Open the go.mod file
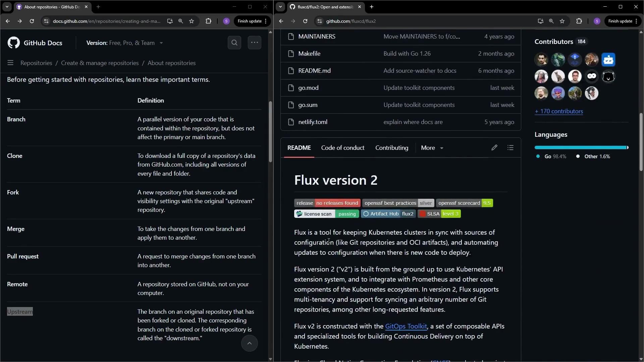 pyautogui.click(x=308, y=88)
